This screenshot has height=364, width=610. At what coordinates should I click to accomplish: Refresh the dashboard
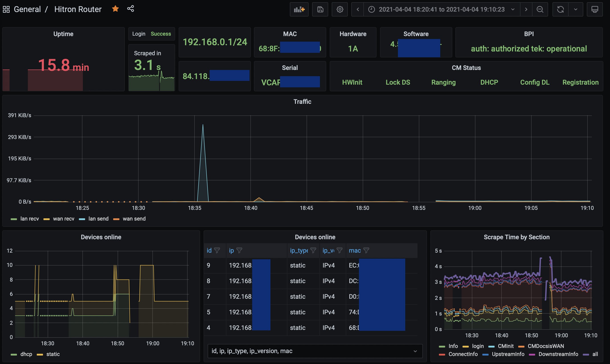[x=560, y=9]
